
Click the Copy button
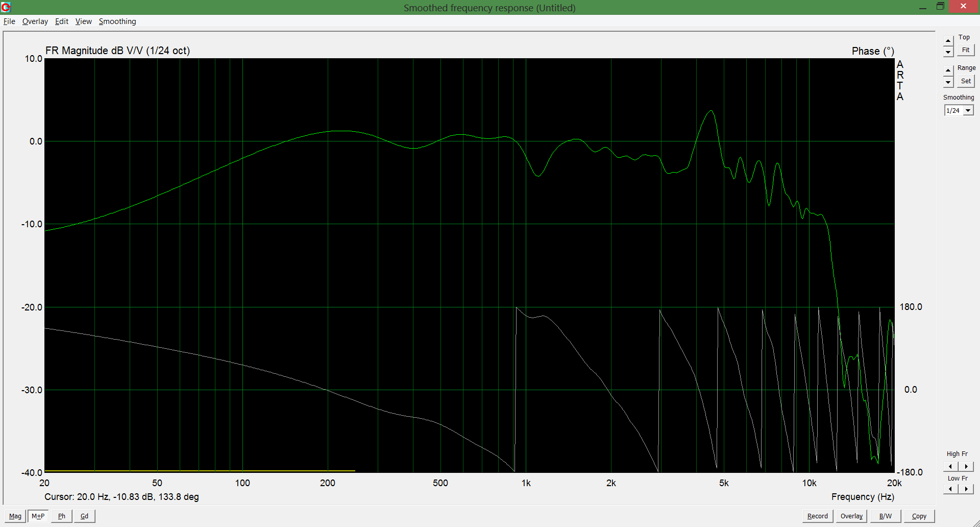919,516
